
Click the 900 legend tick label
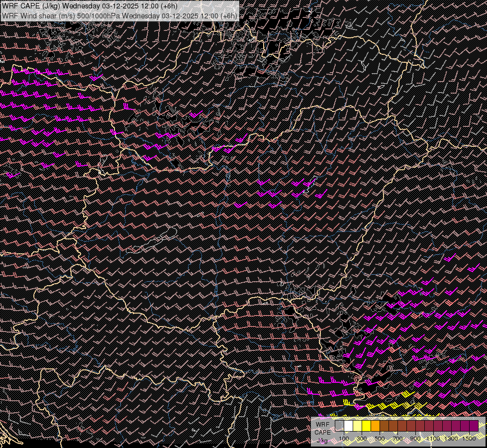click(415, 439)
